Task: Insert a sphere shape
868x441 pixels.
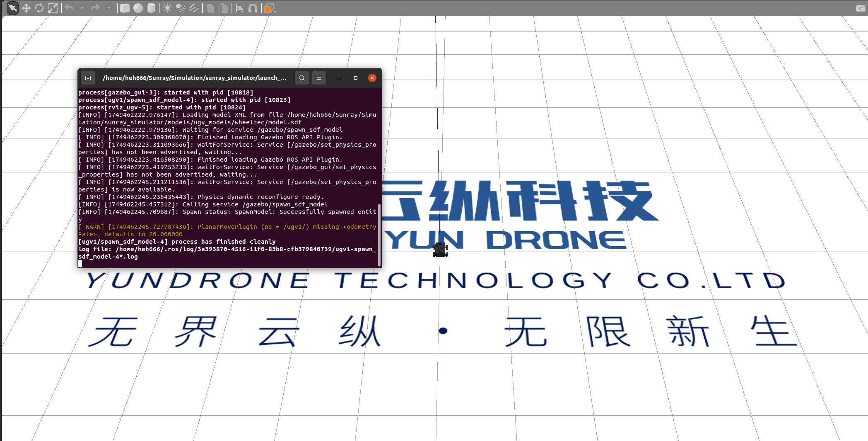Action: point(138,8)
